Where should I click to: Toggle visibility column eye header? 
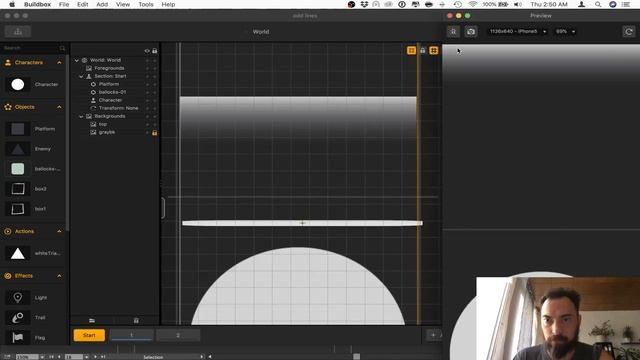click(147, 51)
